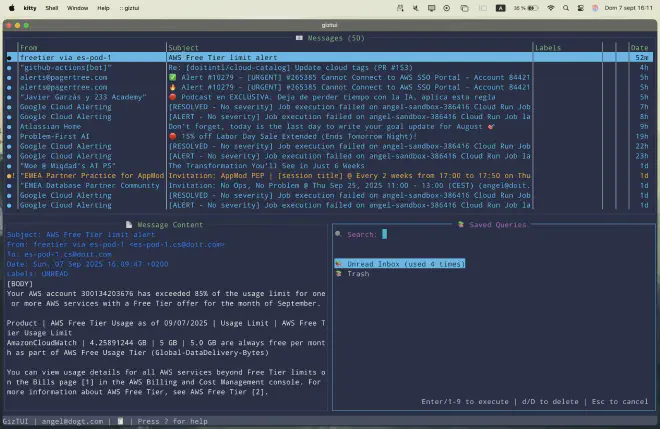This screenshot has height=429, width=660.
Task: Click the unread dot on the github-actions[bot] row
Action: [9, 68]
